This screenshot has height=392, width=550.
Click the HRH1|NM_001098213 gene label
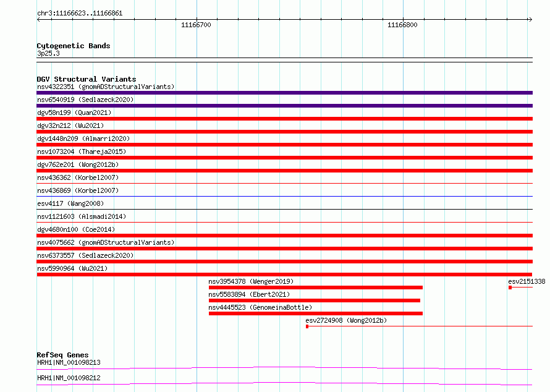point(69,362)
